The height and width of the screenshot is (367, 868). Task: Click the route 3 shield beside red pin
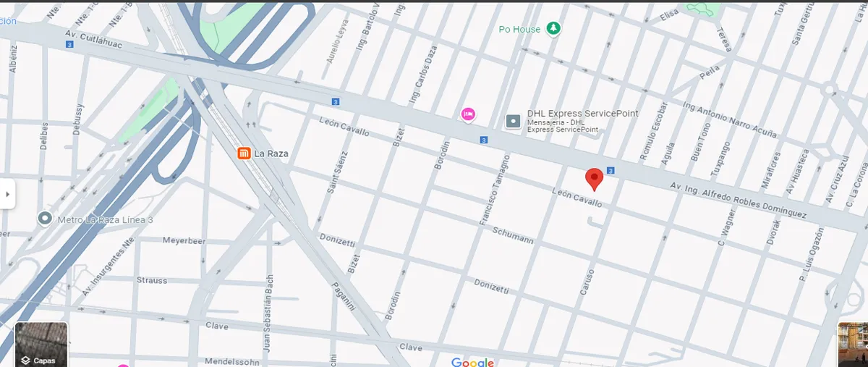(611, 171)
